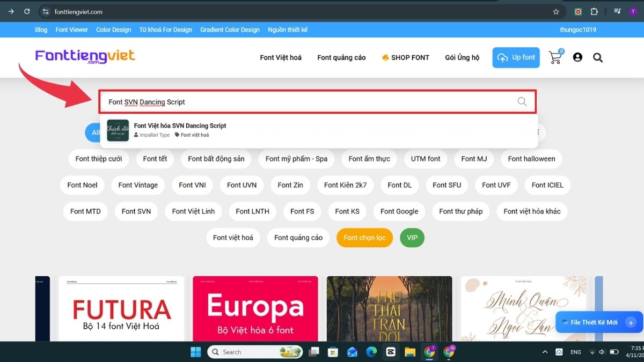Switch to the Chrome window with N badge
Screen dimensions: 644x362
click(449, 352)
